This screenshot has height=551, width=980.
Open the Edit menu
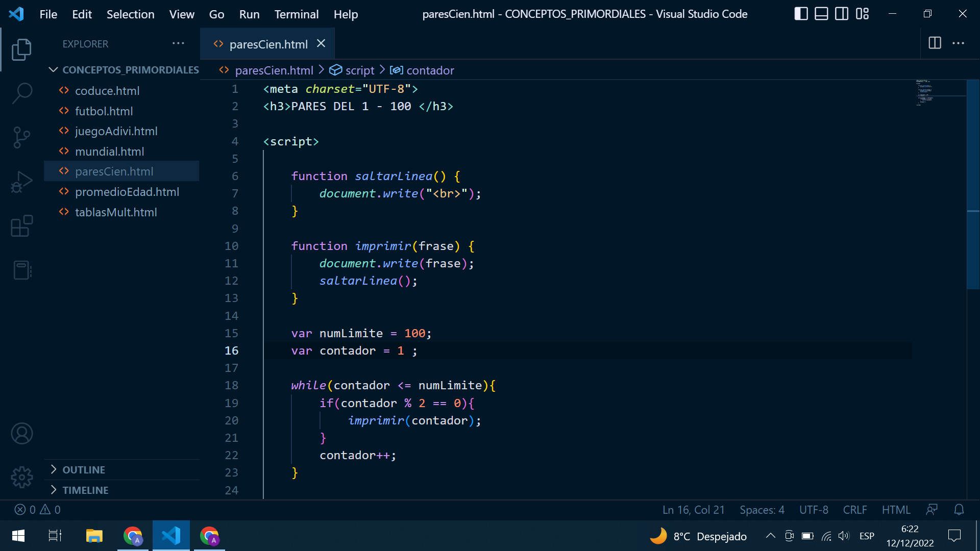click(x=82, y=14)
